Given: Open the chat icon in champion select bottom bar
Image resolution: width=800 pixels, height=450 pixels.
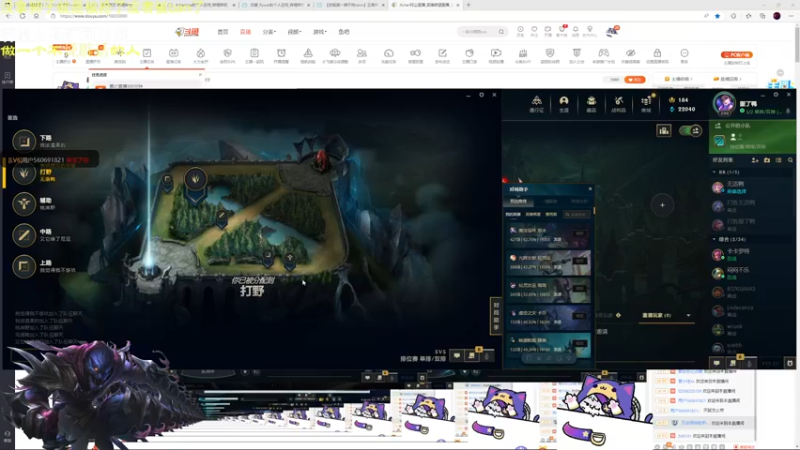Looking at the screenshot, I should [457, 356].
